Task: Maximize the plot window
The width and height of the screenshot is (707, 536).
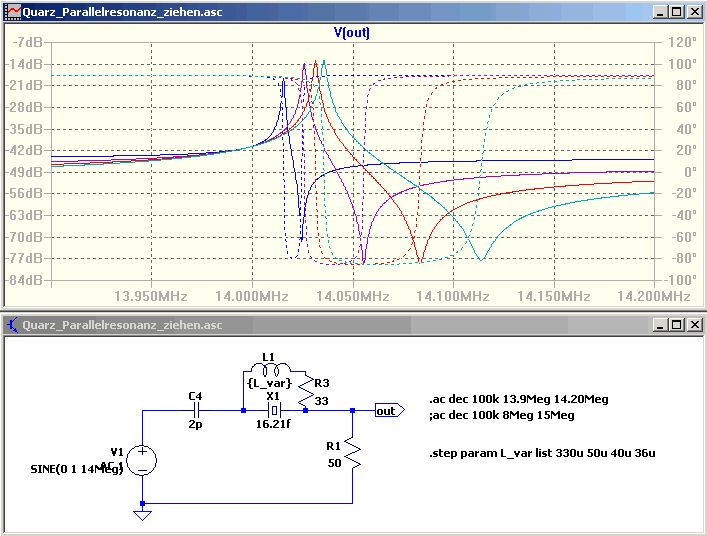Action: pos(676,12)
